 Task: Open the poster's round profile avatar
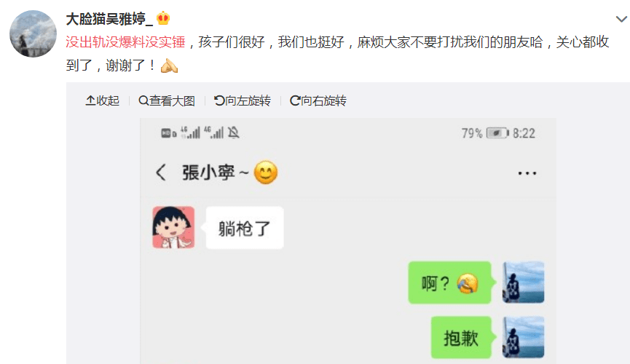tap(33, 33)
